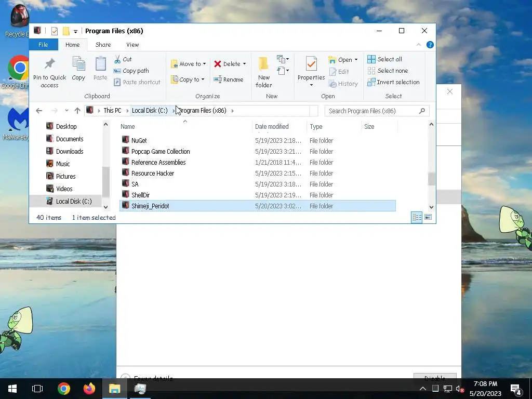Expand the Delete options arrow

pyautogui.click(x=244, y=64)
